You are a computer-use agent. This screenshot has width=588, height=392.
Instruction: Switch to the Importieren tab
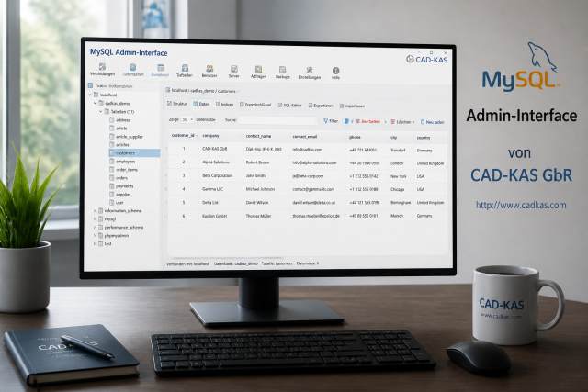352,106
